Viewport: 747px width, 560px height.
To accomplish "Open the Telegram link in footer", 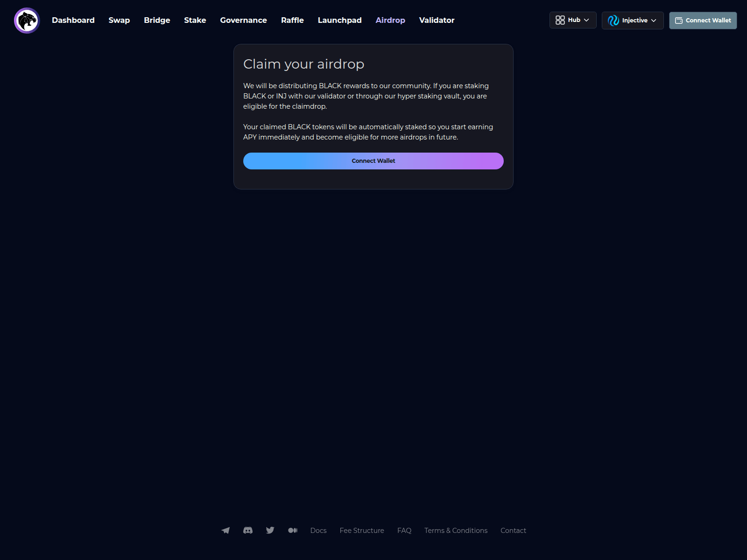I will click(x=226, y=531).
